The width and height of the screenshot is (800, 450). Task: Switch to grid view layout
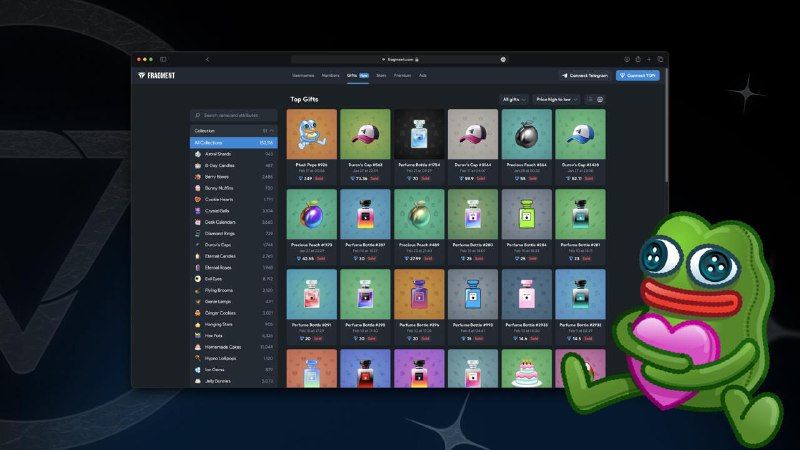tap(600, 99)
